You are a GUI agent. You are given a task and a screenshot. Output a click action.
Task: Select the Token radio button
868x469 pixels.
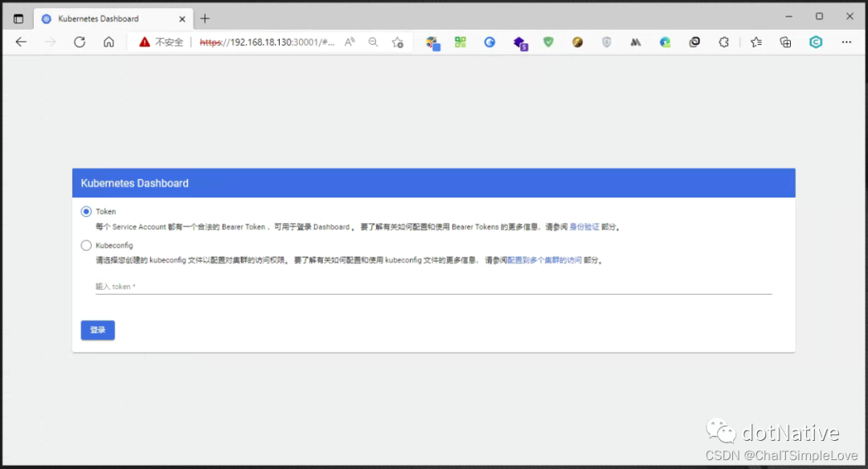point(86,211)
